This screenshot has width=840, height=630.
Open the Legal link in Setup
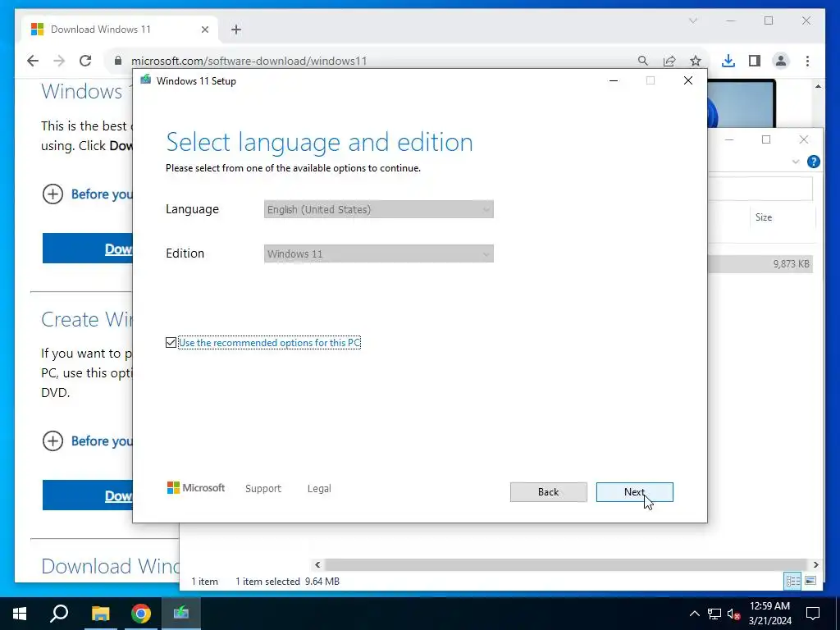tap(319, 489)
